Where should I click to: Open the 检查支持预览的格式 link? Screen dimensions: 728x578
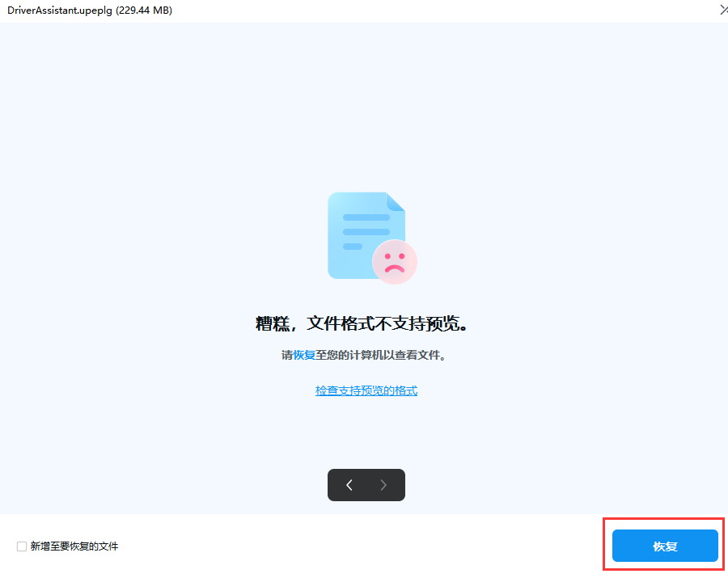(x=366, y=390)
